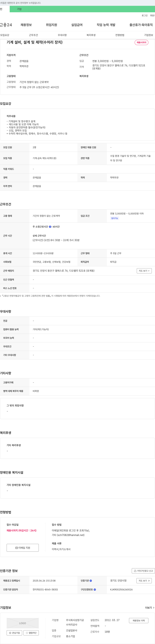The width and height of the screenshot is (155, 644).
Task: Click registration date 2025.06.26 15:13:08
Action: tap(44, 581)
